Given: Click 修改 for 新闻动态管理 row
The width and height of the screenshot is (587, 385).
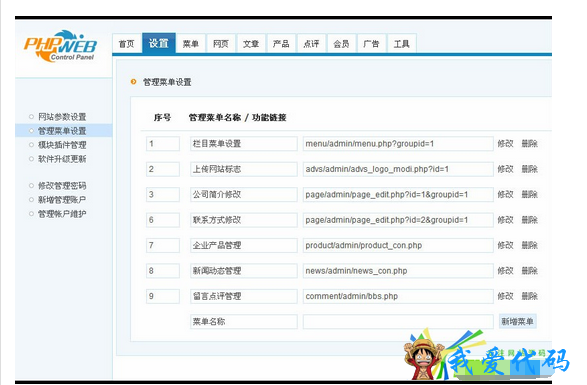Looking at the screenshot, I should pos(505,271).
